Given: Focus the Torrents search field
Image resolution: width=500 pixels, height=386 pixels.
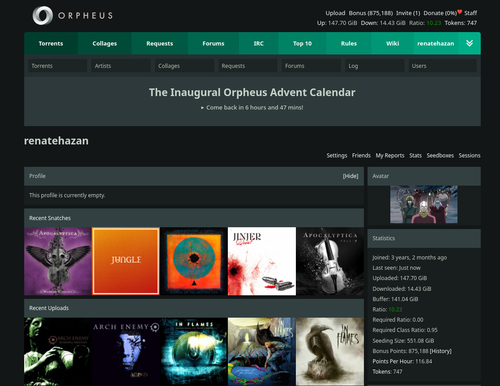Looking at the screenshot, I should coord(58,66).
